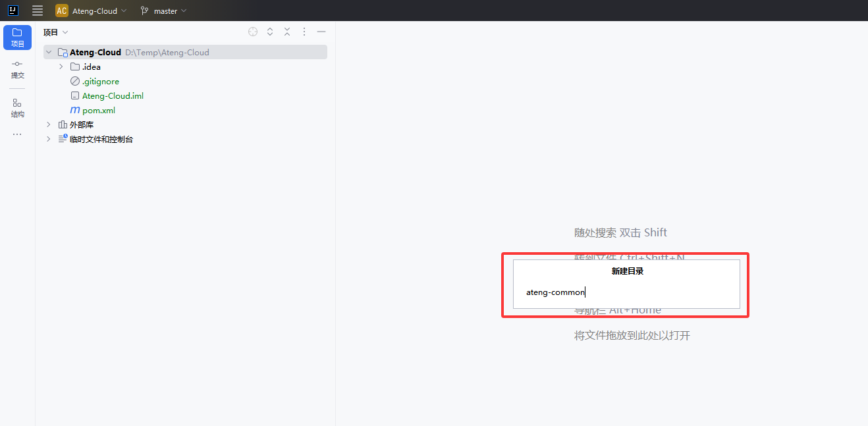
Task: Open the Structure tool window
Action: [x=17, y=107]
